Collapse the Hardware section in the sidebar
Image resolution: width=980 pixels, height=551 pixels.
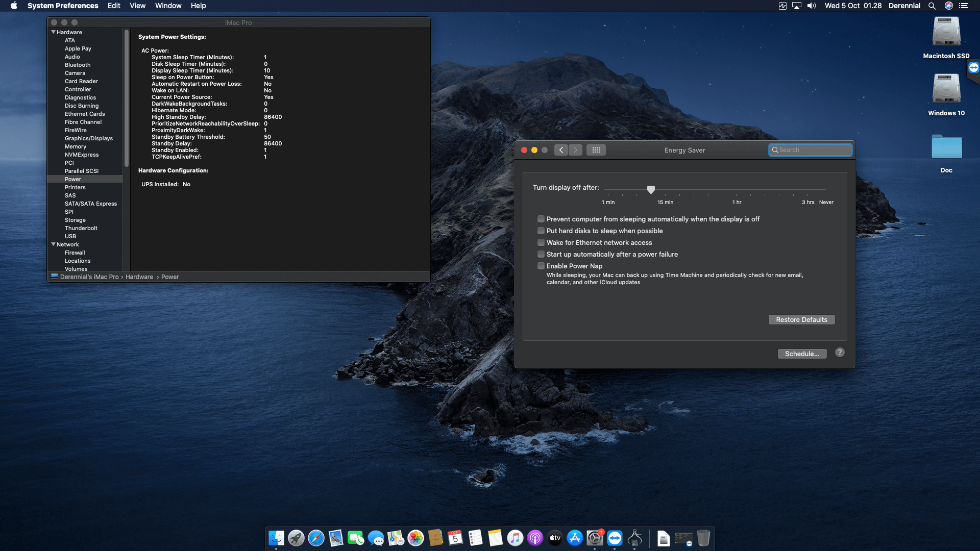pyautogui.click(x=54, y=32)
